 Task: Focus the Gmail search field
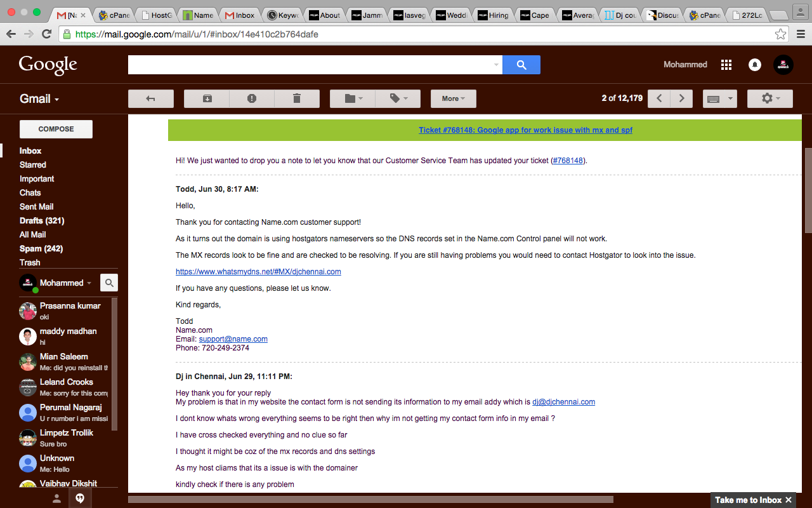(x=311, y=65)
